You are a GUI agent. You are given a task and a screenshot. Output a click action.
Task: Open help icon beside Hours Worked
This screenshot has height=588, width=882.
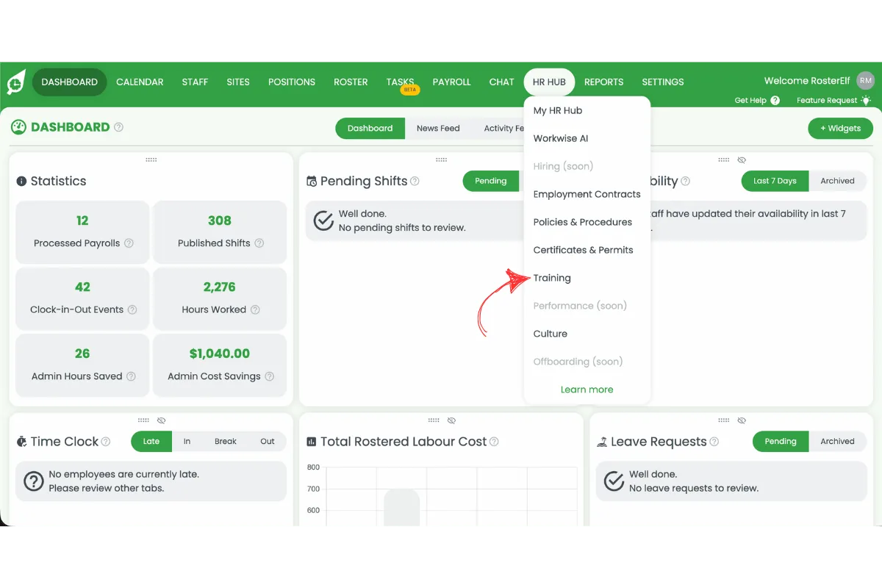click(255, 309)
